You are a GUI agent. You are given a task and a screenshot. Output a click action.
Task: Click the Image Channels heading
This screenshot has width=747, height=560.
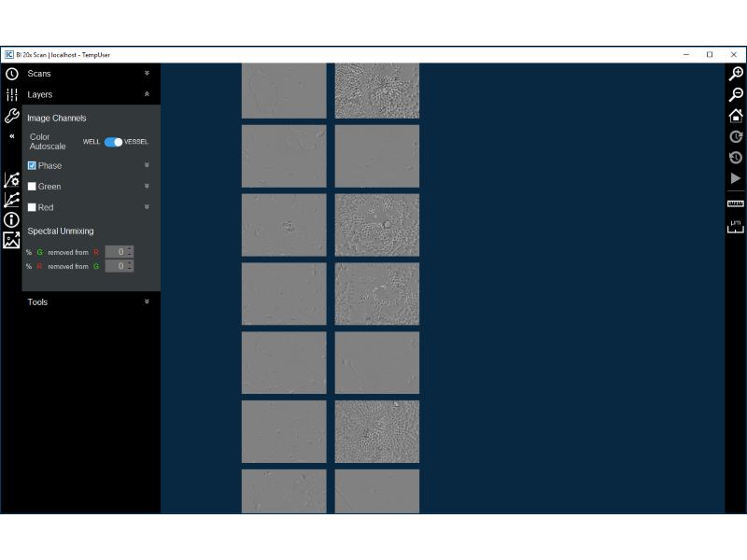57,119
